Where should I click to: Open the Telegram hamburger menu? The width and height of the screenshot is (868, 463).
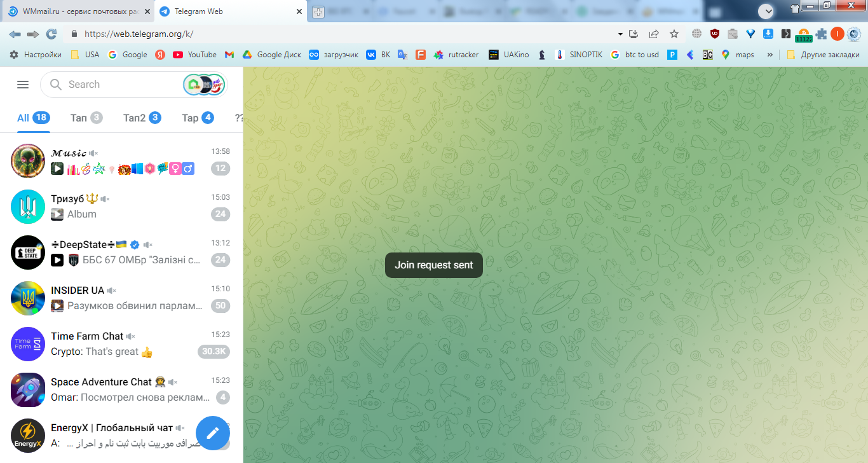coord(23,85)
